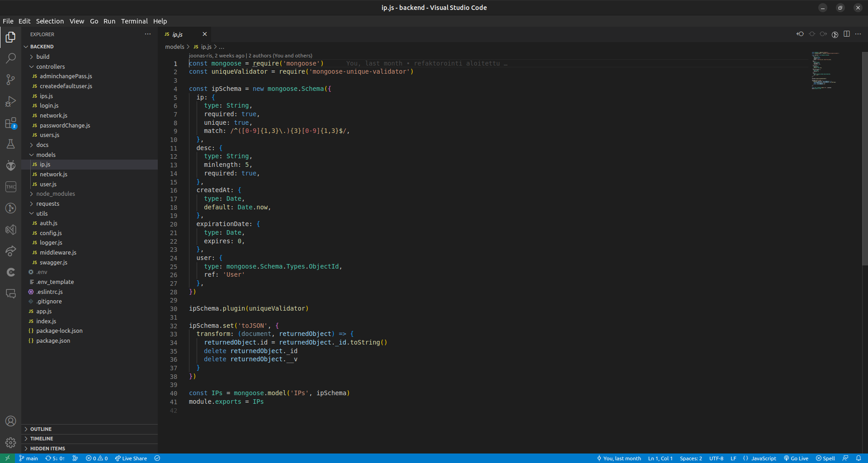Click the errors and warnings status indicator
The height and width of the screenshot is (463, 868).
click(97, 458)
